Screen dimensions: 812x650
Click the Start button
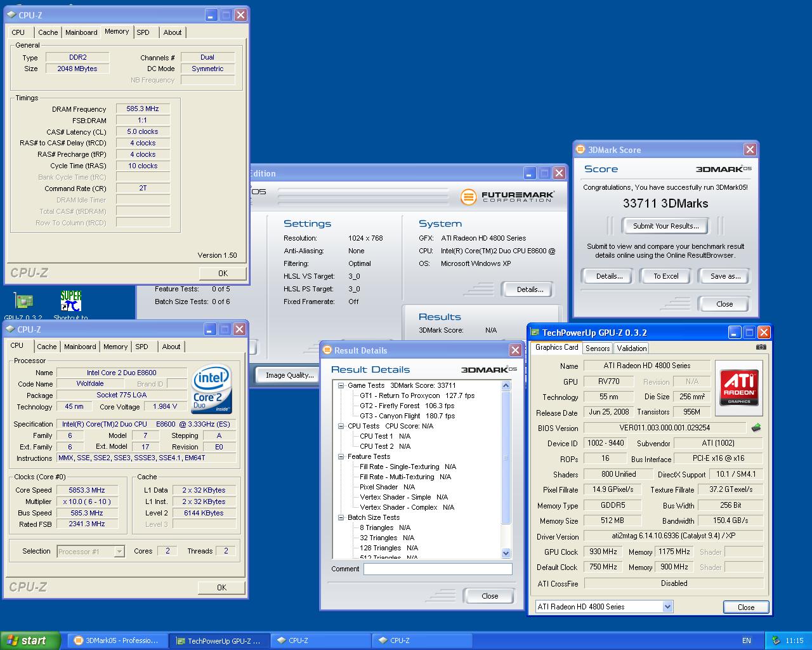pos(30,640)
